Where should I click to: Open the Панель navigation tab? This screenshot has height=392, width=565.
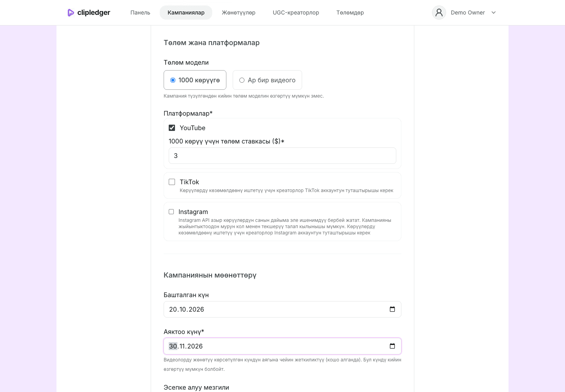(140, 13)
